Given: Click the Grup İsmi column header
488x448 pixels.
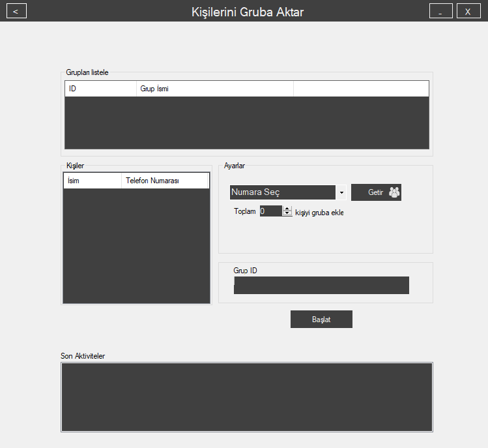Looking at the screenshot, I should coord(215,89).
